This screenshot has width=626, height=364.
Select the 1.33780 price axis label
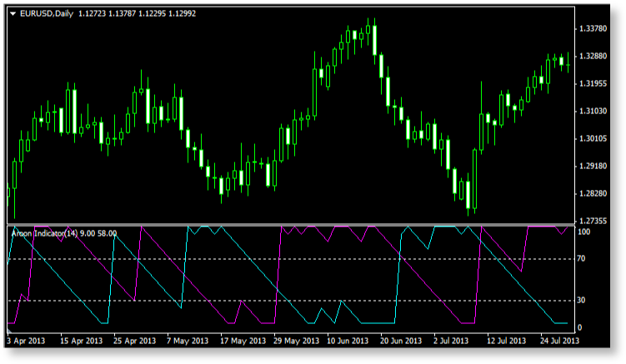tap(593, 29)
